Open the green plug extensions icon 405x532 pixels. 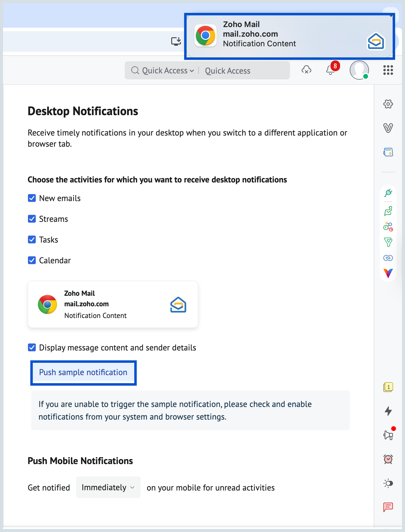388,193
